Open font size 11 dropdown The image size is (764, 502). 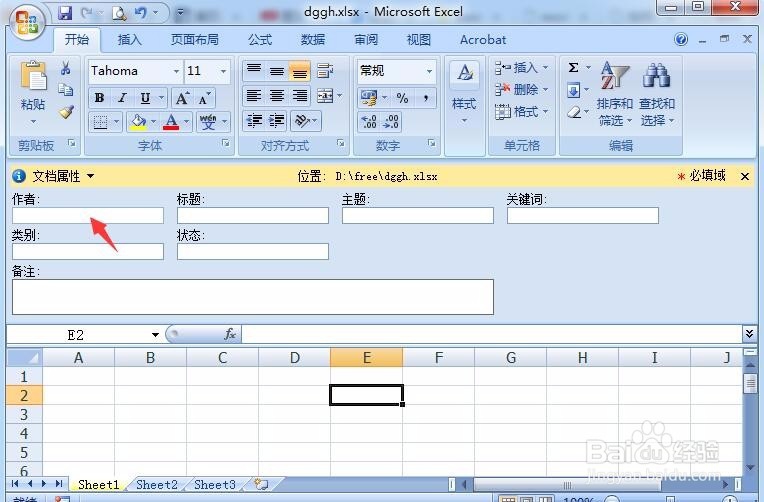click(x=223, y=72)
